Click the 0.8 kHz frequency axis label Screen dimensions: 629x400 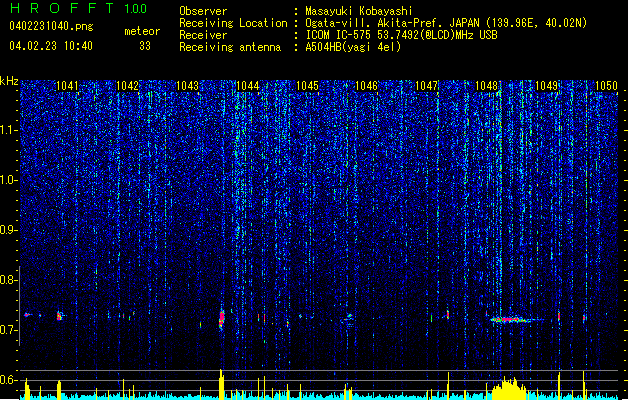[x=9, y=280]
